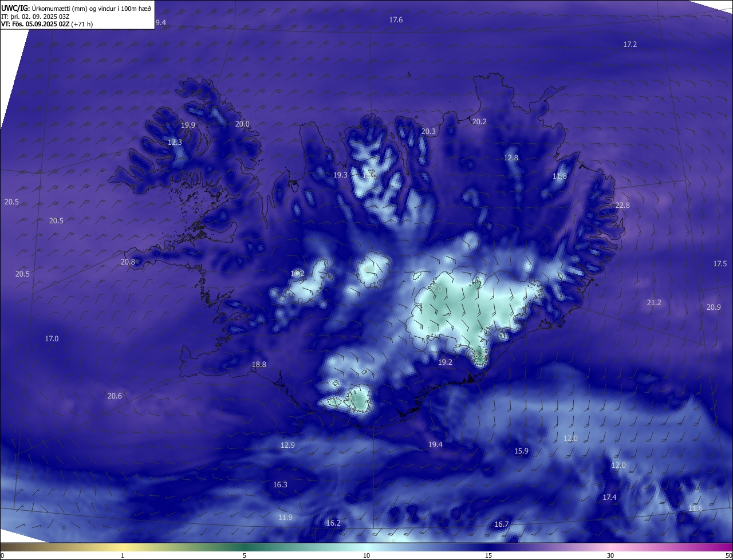733x560 pixels.
Task: Select the 20.9 value label
Action: pyautogui.click(x=714, y=307)
